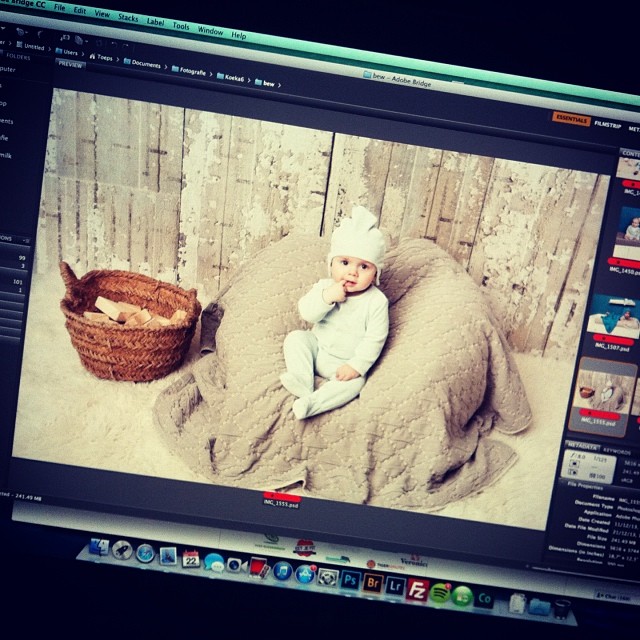
Task: Click Untitled drive in path bar
Action: [30, 46]
